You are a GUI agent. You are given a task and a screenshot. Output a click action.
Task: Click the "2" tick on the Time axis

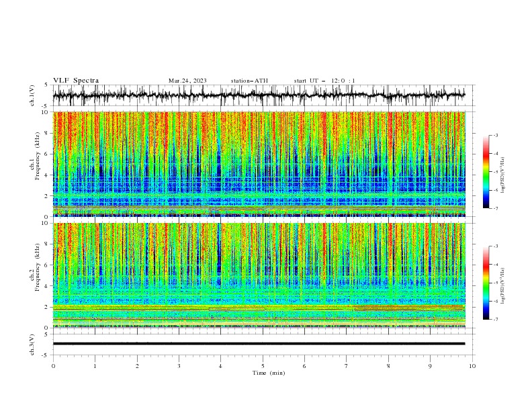137,366
